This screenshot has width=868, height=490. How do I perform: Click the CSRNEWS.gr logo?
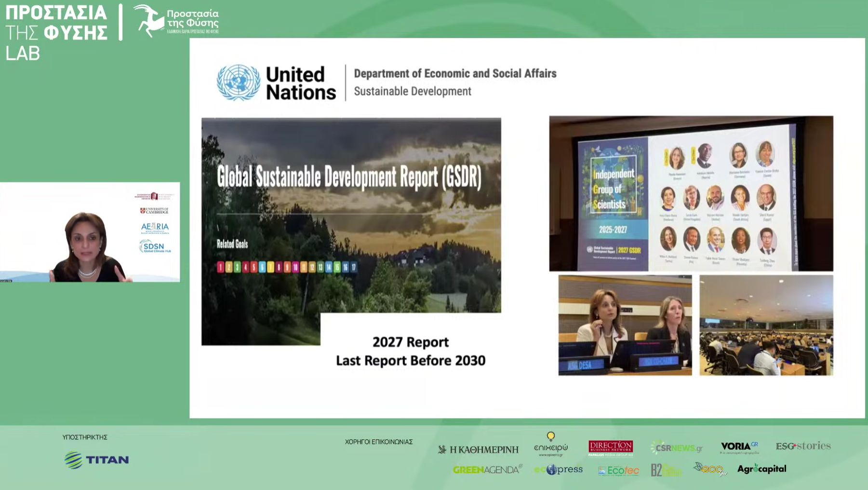point(676,448)
